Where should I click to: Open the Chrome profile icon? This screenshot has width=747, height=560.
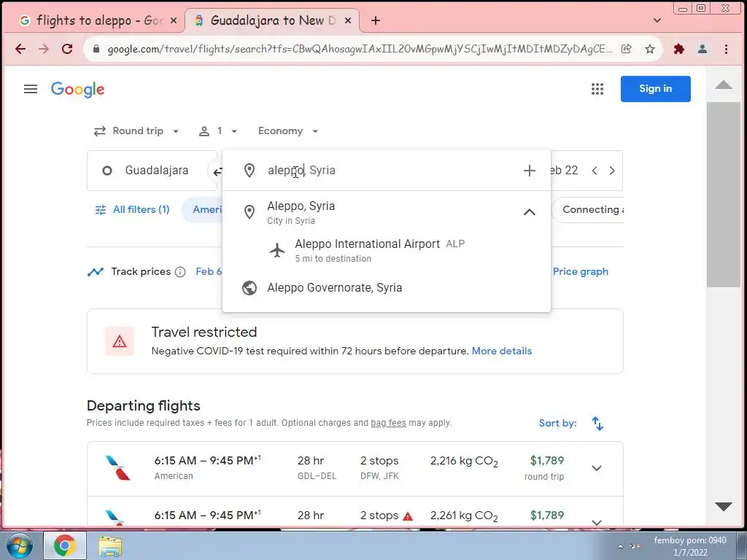(703, 49)
